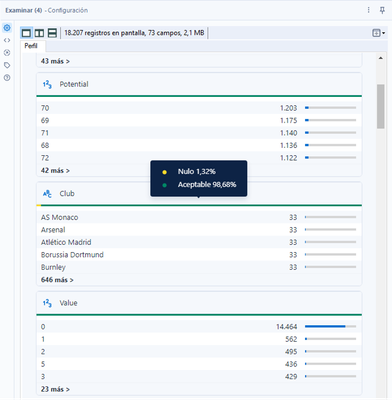The height and width of the screenshot is (400, 392).
Task: Switch to side-by-side split layout
Action: pyautogui.click(x=39, y=33)
